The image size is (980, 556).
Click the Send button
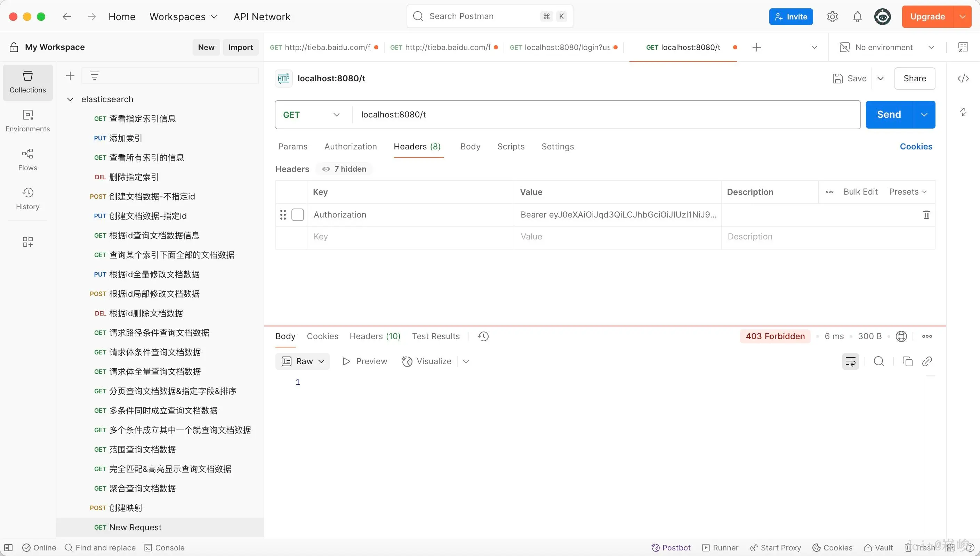point(889,115)
